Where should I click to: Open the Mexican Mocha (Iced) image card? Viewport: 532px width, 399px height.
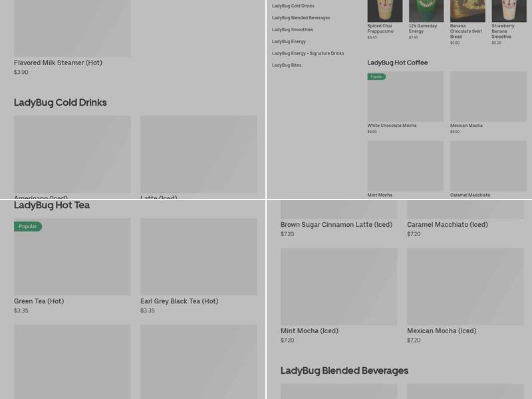[x=465, y=287]
